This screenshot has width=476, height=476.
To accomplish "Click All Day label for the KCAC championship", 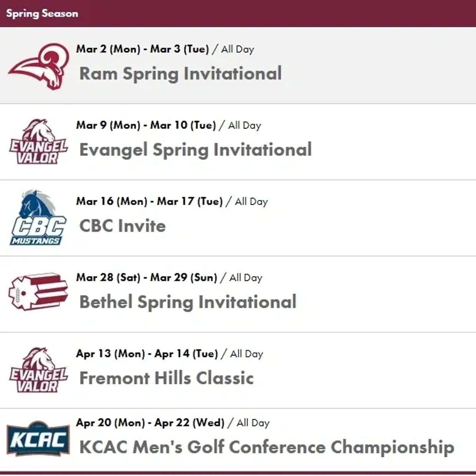I will [253, 423].
